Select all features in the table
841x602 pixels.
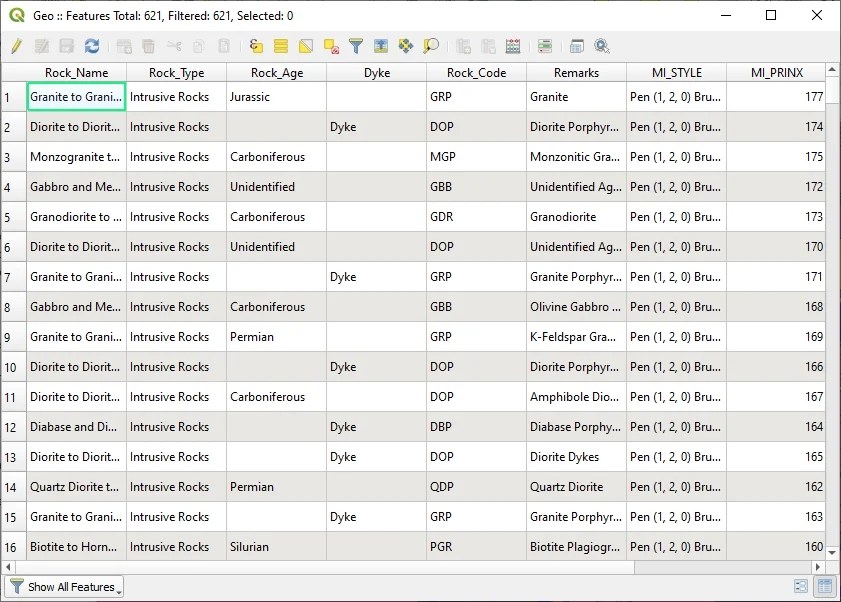coord(282,46)
